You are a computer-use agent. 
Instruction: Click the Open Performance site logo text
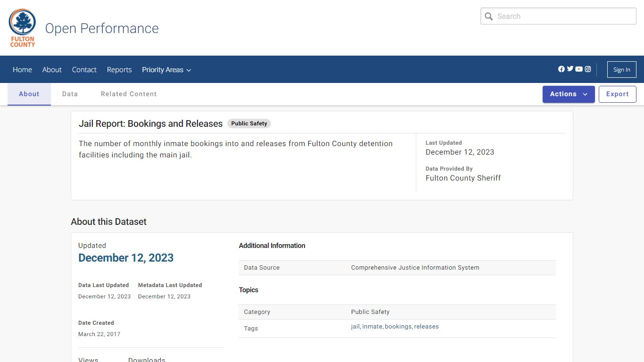101,28
